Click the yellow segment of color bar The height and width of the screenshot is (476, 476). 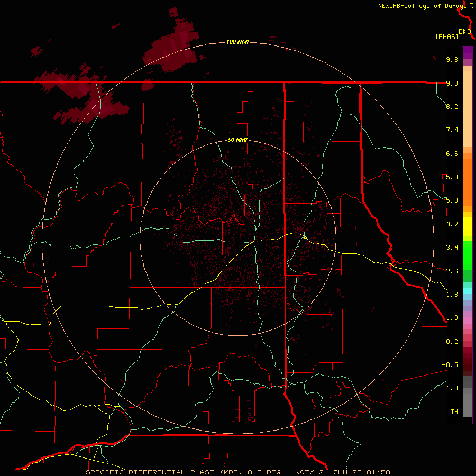[x=467, y=226]
